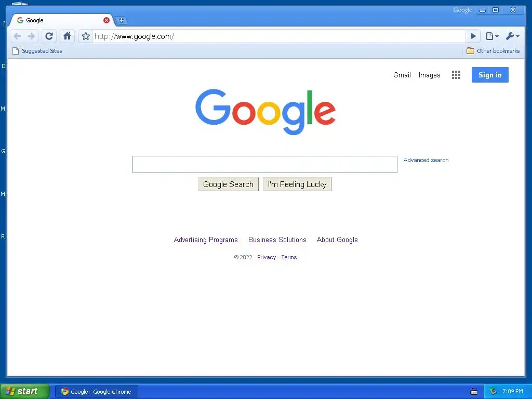Open Suggested Sites bookmark

click(x=37, y=51)
